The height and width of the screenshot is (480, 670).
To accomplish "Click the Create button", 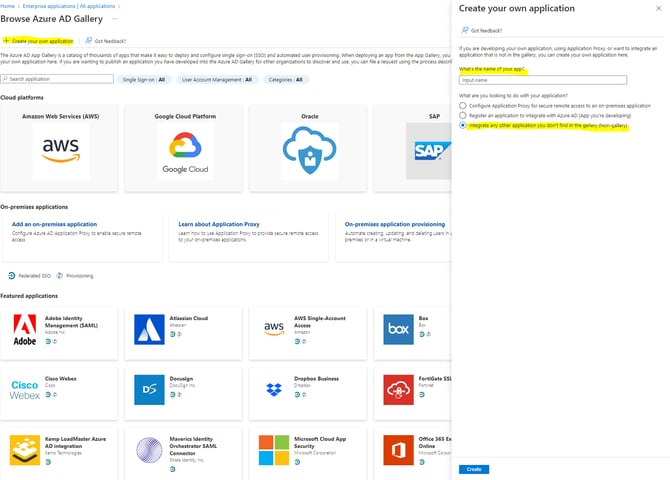I will [x=474, y=469].
